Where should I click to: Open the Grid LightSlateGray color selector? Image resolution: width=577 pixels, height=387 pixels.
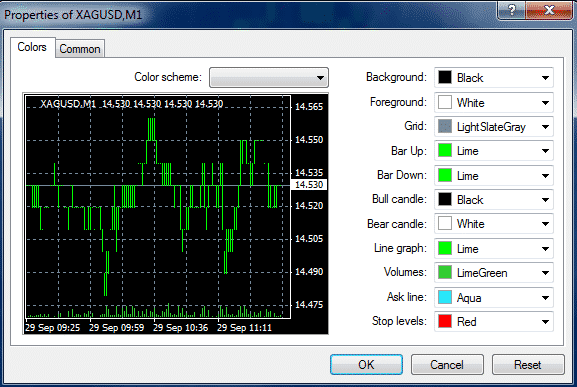pos(494,127)
